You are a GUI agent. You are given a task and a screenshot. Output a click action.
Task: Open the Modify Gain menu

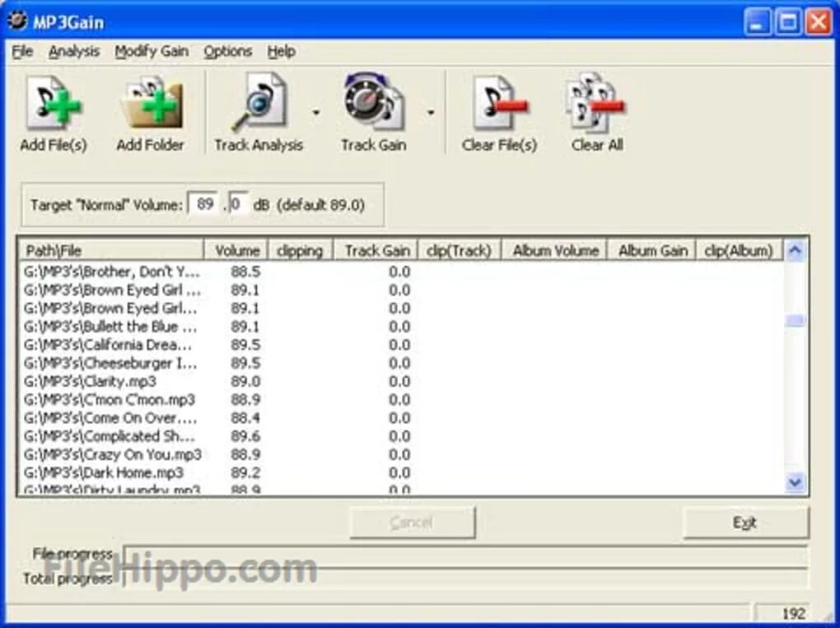152,51
